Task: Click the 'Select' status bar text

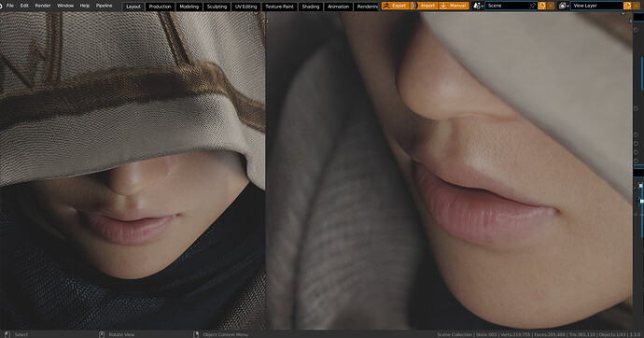Action: pos(21,334)
